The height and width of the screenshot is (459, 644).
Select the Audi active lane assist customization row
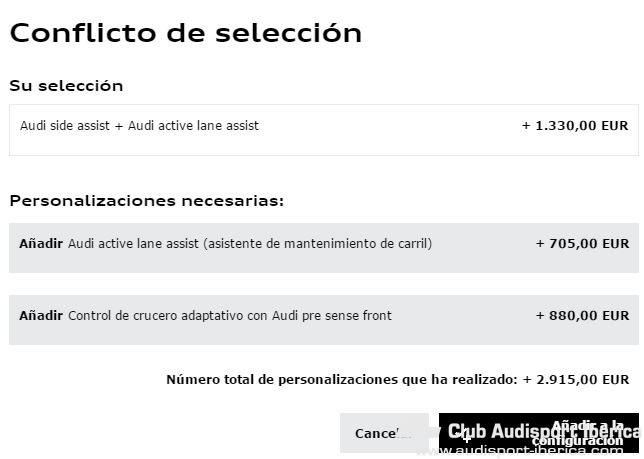coord(324,248)
